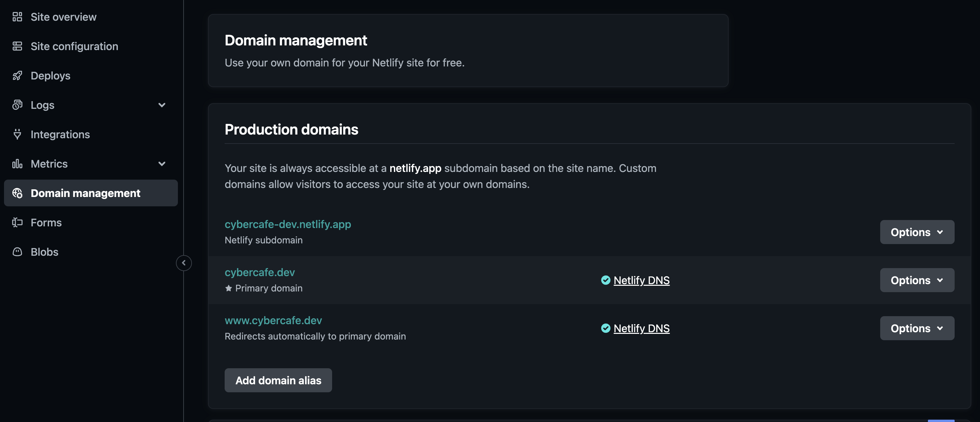Open Options dropdown for www.cybercafe.dev
The image size is (980, 422).
[917, 328]
